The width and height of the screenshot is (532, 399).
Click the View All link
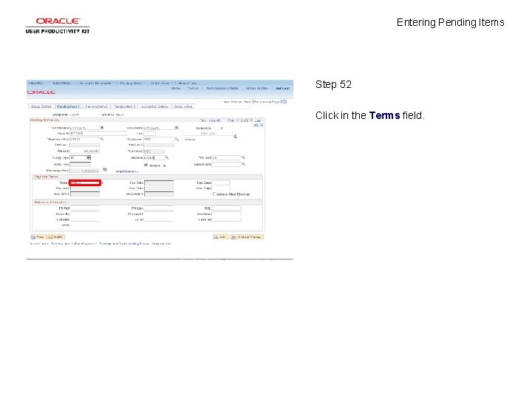tap(215, 120)
